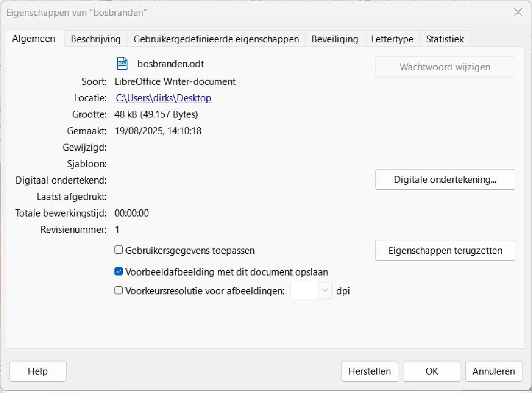Viewport: 532px width, 393px height.
Task: Go to the Beveiliging tab
Action: coord(335,39)
